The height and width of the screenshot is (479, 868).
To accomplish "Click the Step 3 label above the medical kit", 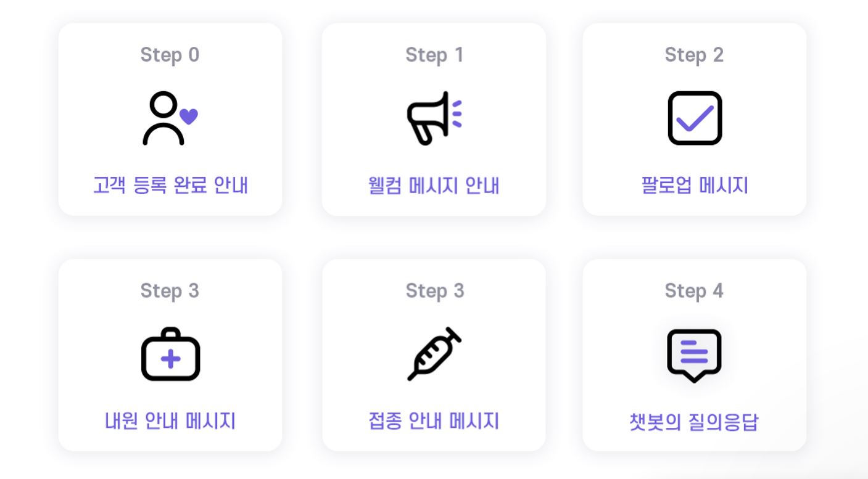I will click(x=170, y=290).
